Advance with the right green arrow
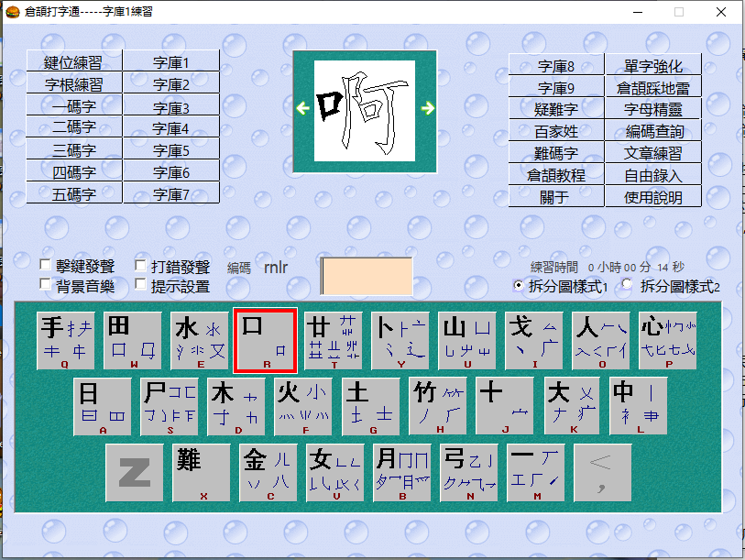This screenshot has width=745, height=560. point(428,107)
